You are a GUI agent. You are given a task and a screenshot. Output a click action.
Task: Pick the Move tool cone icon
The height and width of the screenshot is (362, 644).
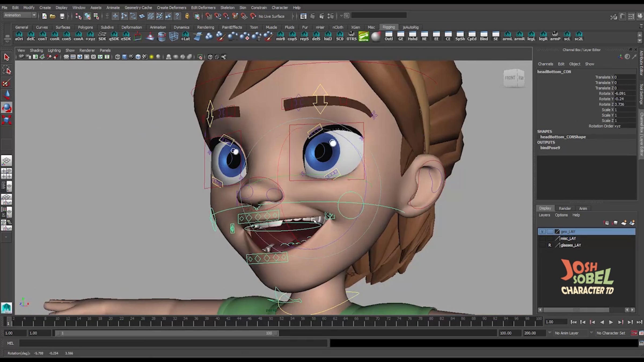coord(7,95)
